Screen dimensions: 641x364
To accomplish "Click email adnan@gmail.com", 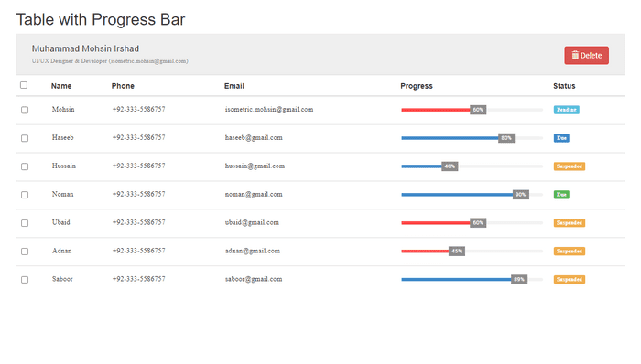I will click(252, 251).
